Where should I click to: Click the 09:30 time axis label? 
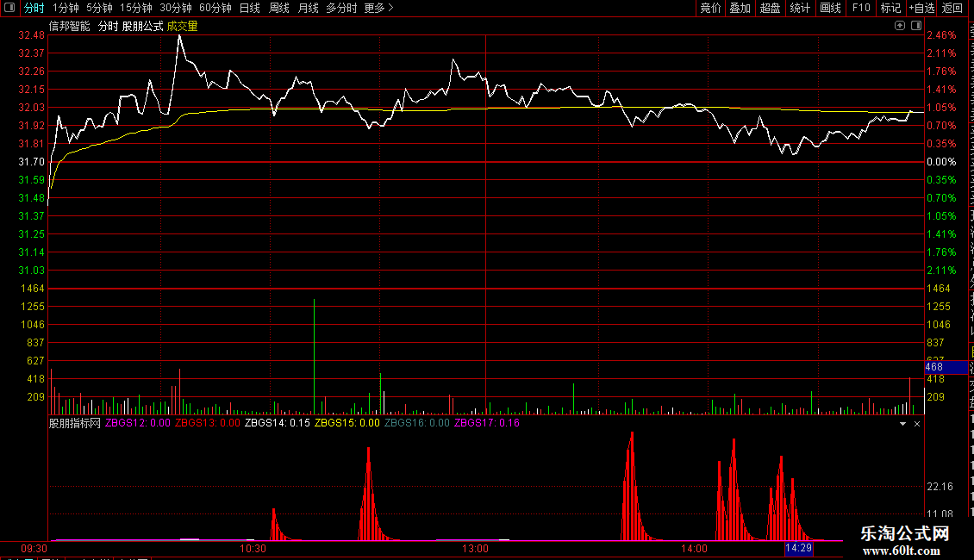point(34,549)
